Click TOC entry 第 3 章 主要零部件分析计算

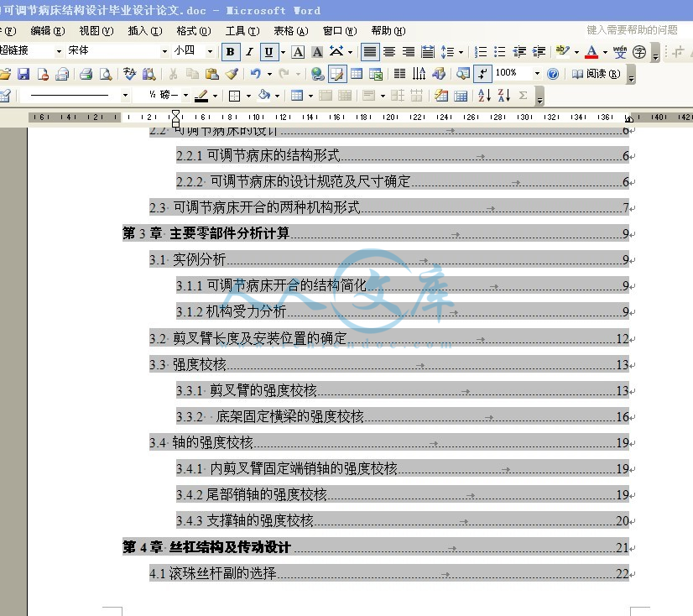click(376, 233)
